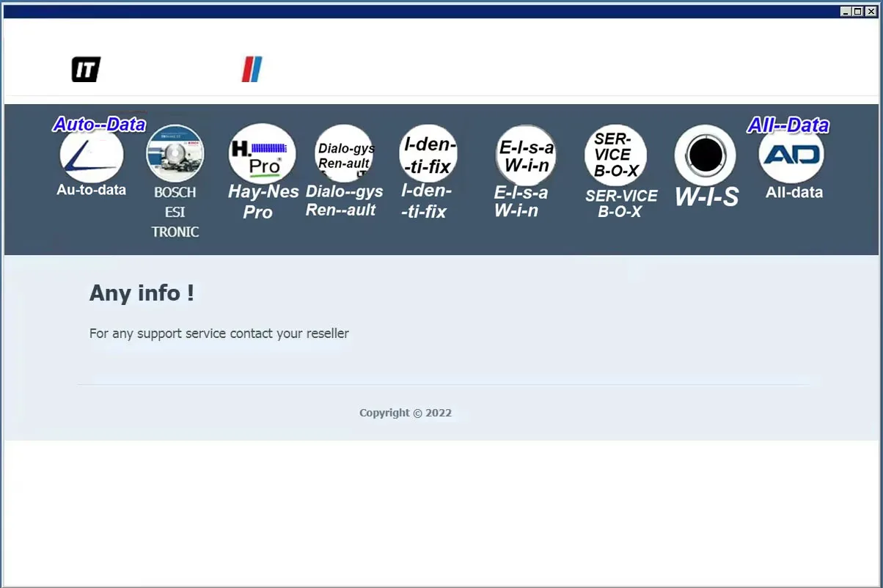The image size is (883, 588).
Task: Close the application window
Action: click(871, 12)
